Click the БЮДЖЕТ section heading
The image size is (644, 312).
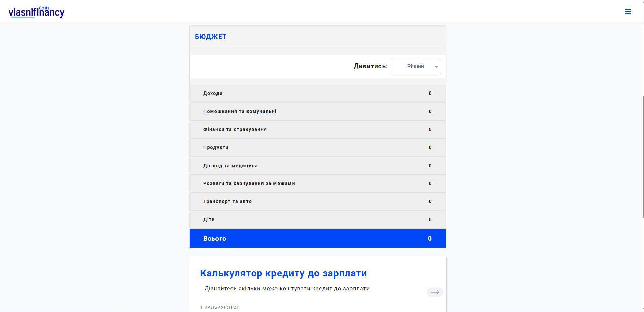(x=210, y=37)
